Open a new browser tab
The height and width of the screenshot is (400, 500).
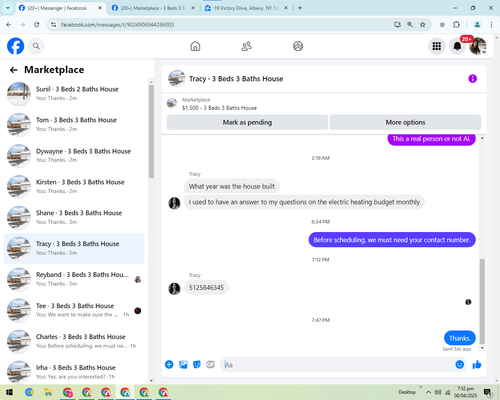(300, 8)
